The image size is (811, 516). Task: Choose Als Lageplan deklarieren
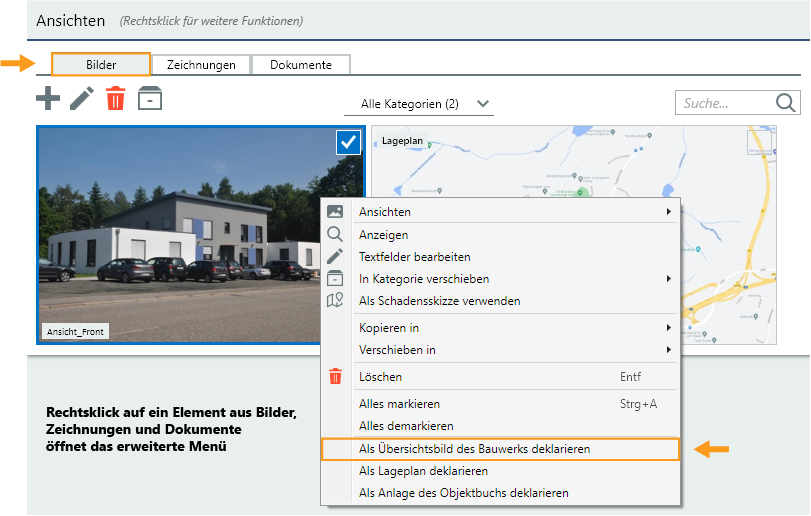501,471
